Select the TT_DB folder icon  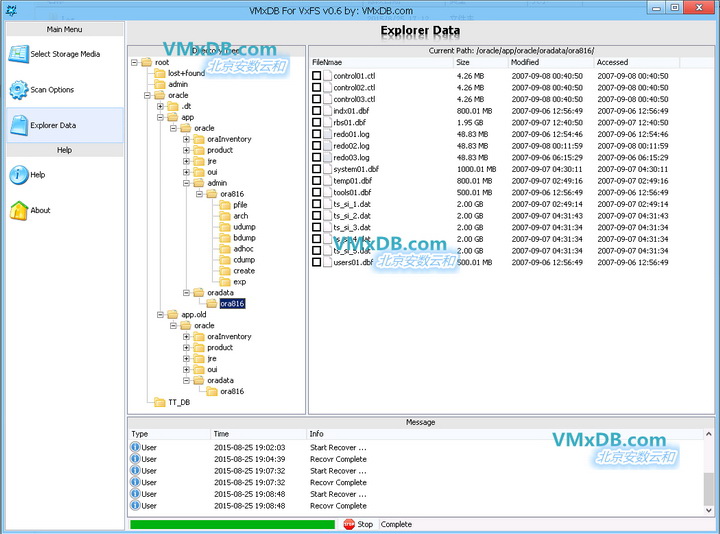[x=159, y=402]
